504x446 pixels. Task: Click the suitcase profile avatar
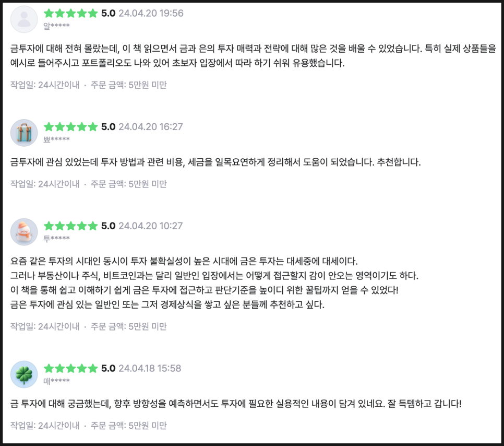(24, 133)
